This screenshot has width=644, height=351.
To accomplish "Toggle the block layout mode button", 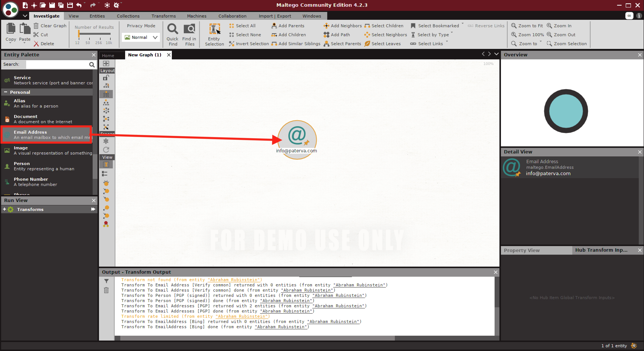I will click(x=106, y=94).
